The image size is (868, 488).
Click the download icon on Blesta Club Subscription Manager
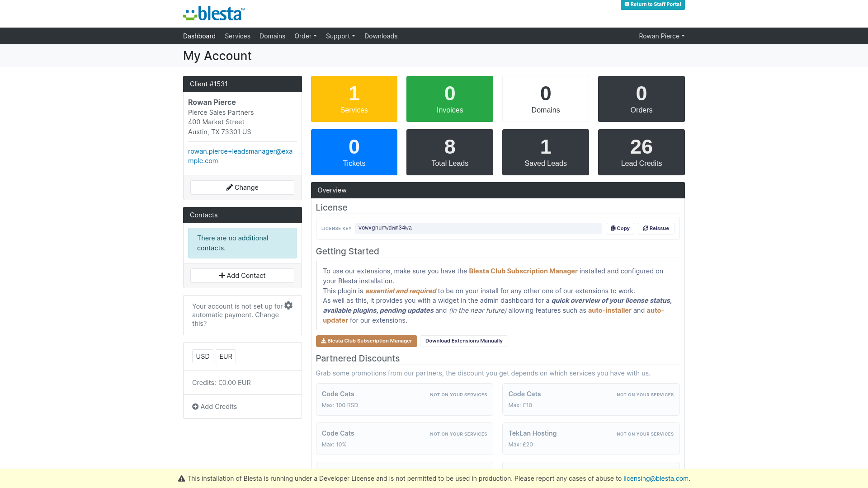click(x=324, y=341)
